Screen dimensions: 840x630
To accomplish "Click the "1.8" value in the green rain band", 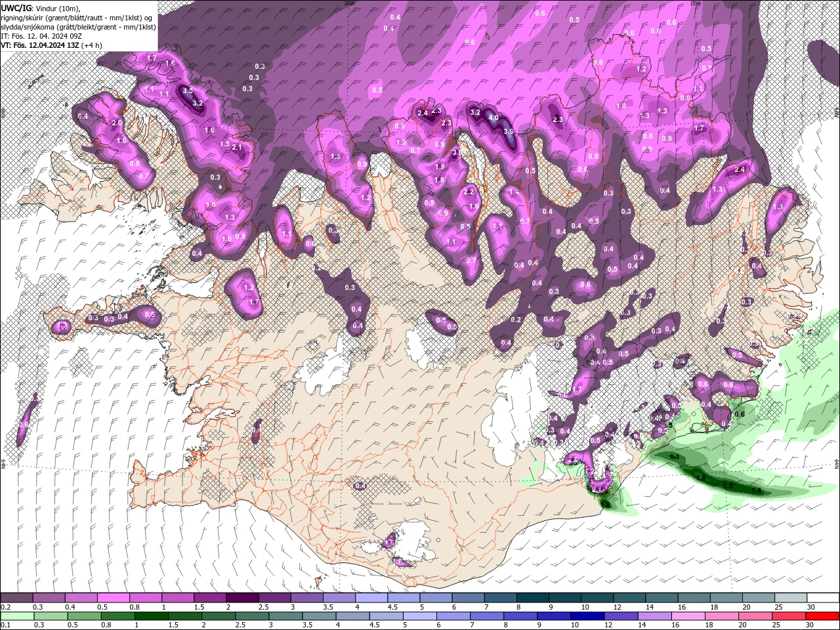I will (701, 478).
